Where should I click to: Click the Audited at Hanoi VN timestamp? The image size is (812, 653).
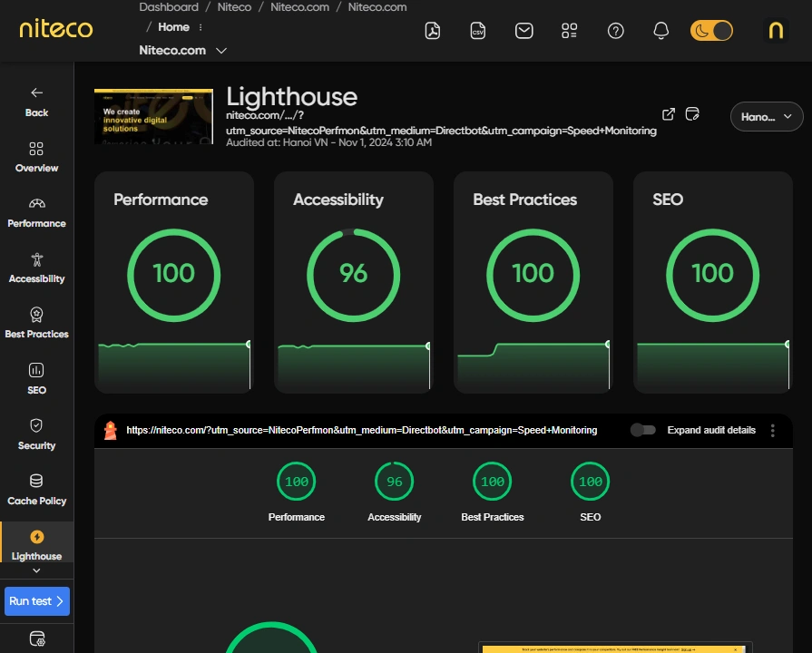click(328, 142)
